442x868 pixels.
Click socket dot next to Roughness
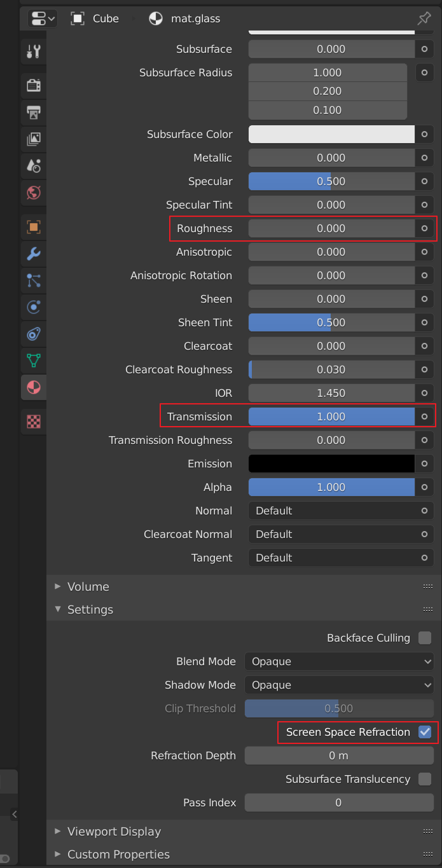424,228
